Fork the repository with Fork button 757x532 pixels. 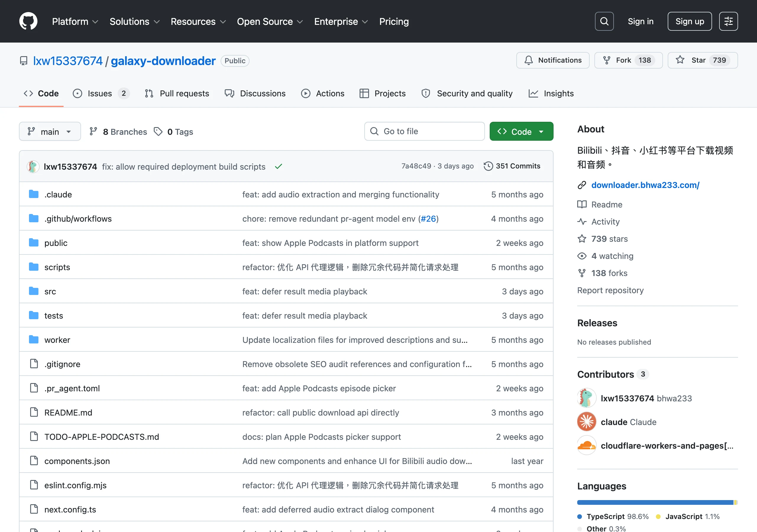tap(628, 60)
